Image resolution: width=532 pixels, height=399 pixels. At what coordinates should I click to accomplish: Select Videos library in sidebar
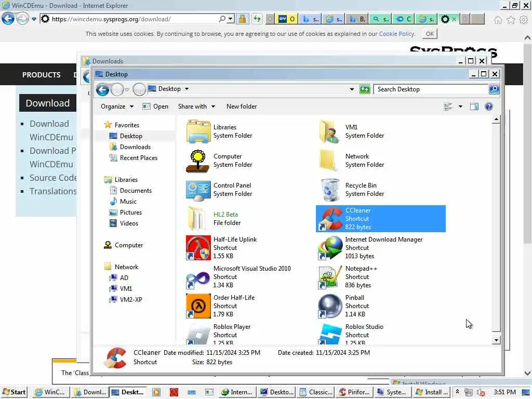(129, 223)
